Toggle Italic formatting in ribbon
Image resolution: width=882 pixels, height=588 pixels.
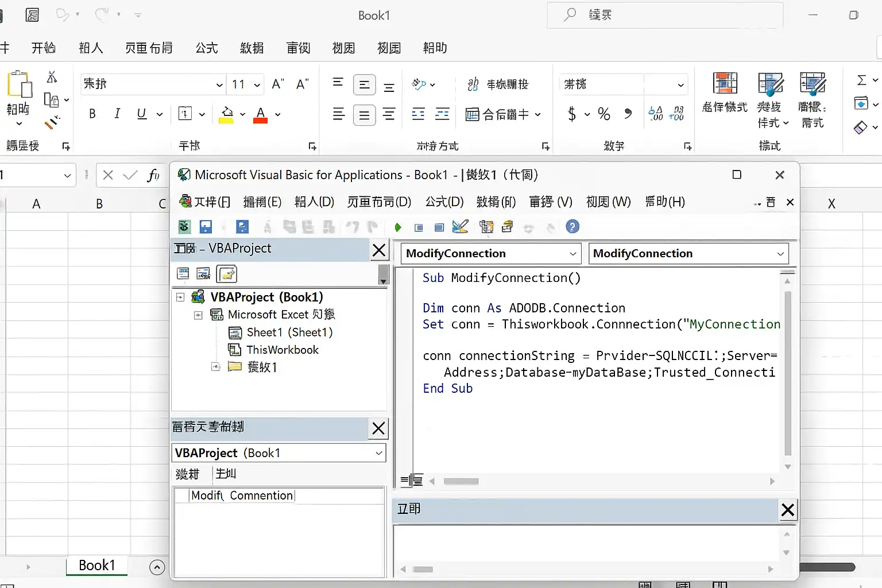click(x=117, y=114)
